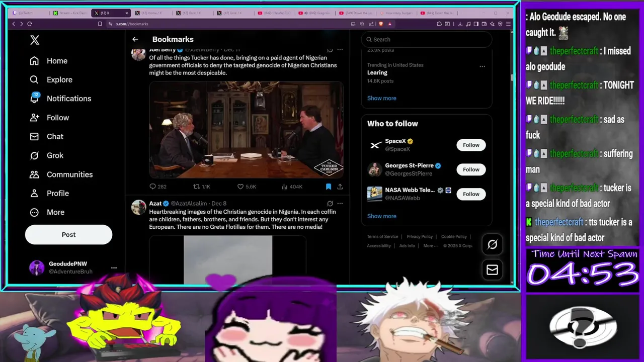Image resolution: width=644 pixels, height=362 pixels.
Task: Click the Brave Rewards triangle icon
Action: coord(389,24)
